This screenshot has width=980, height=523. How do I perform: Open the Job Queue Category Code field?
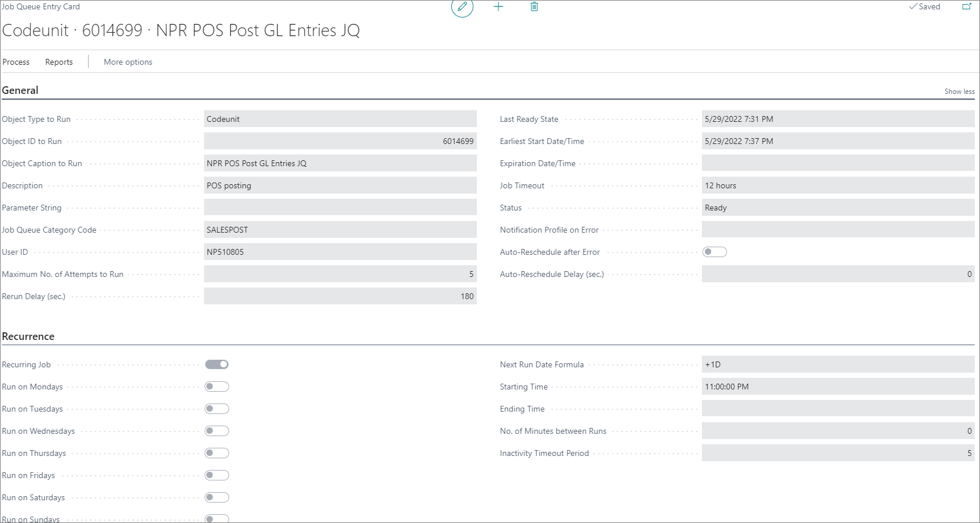(x=340, y=230)
